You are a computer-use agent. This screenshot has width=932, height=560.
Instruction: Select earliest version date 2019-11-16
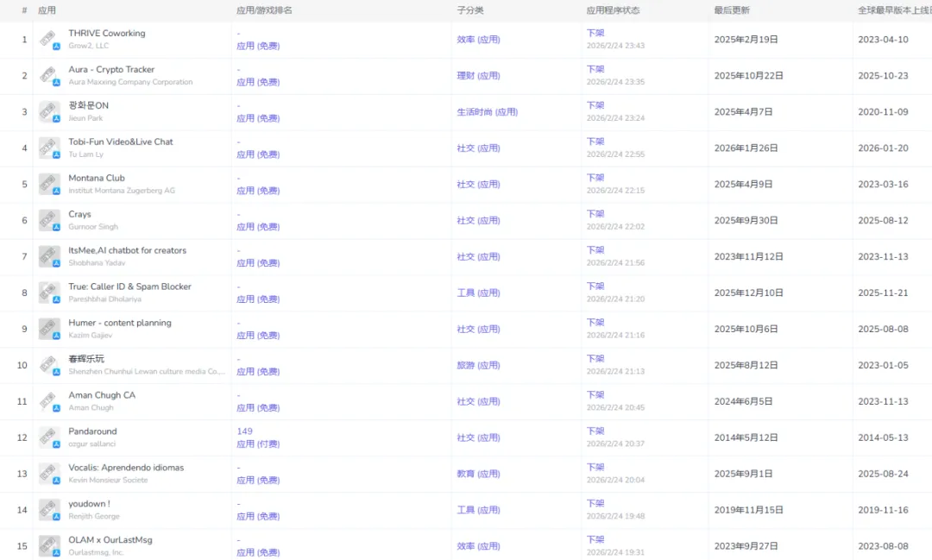pyautogui.click(x=884, y=511)
